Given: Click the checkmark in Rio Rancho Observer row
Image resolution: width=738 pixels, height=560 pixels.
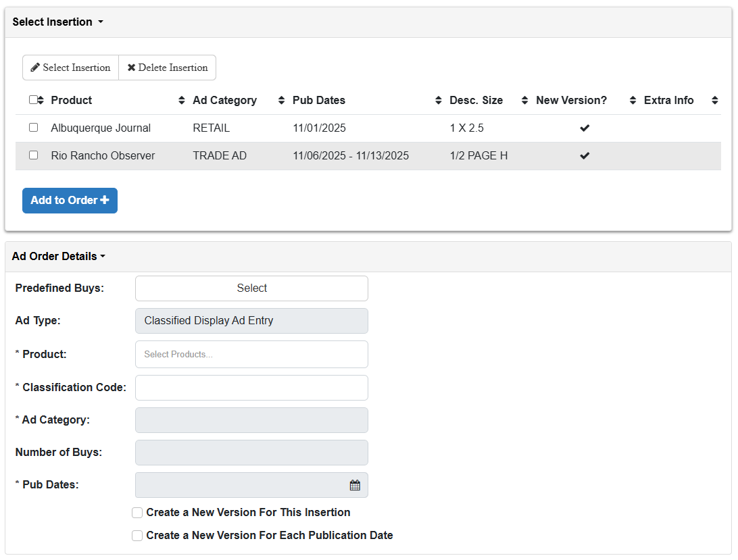Looking at the screenshot, I should click(585, 156).
